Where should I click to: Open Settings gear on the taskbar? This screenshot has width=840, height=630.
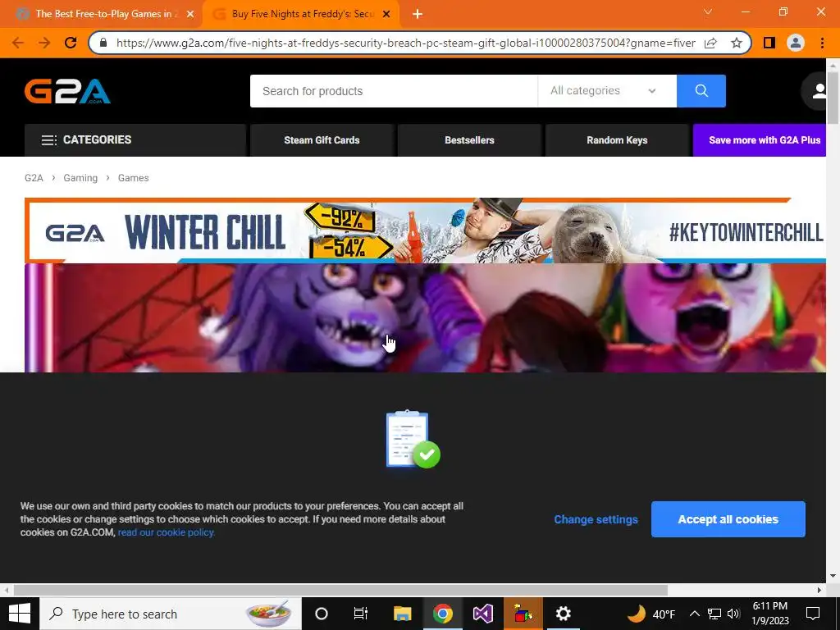[563, 614]
